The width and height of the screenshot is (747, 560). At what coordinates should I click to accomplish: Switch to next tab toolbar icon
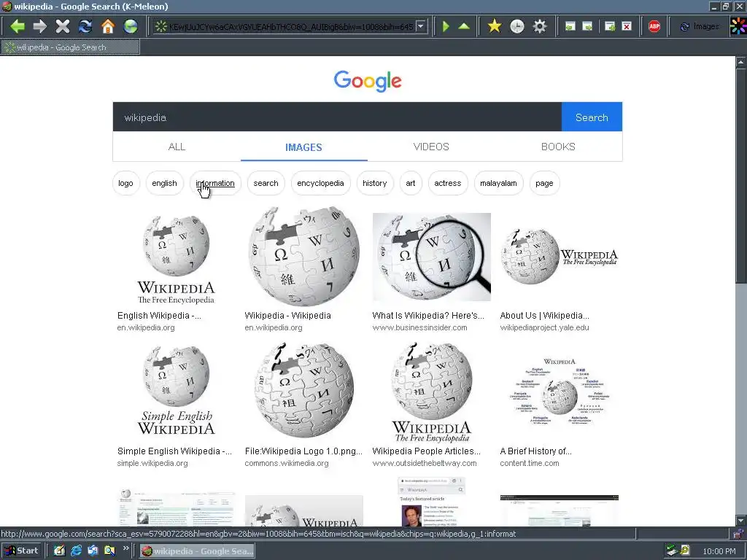[587, 26]
